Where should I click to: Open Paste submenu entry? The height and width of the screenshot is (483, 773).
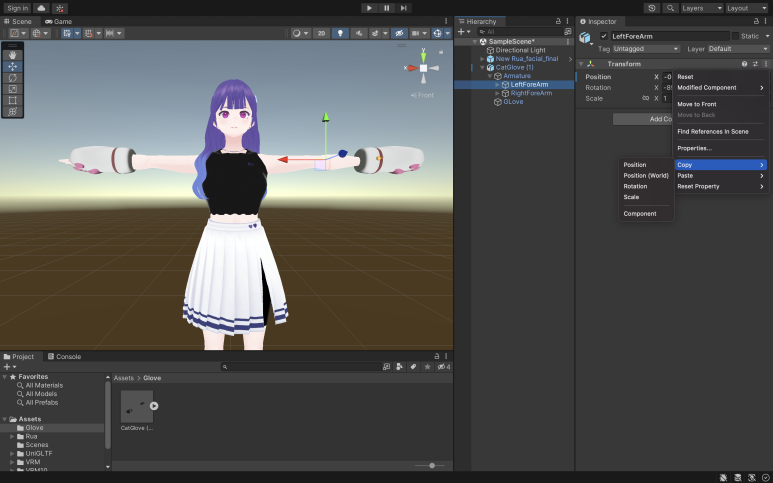point(720,175)
